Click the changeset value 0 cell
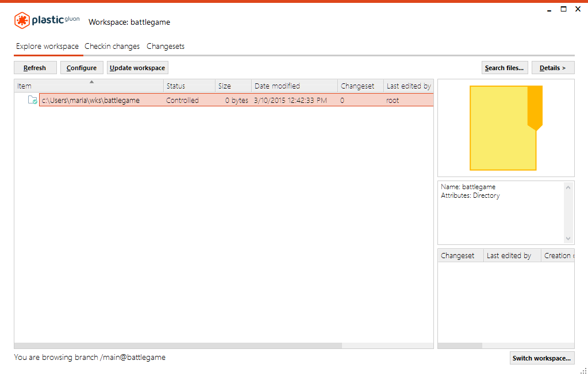This screenshot has width=588, height=376. (x=342, y=100)
